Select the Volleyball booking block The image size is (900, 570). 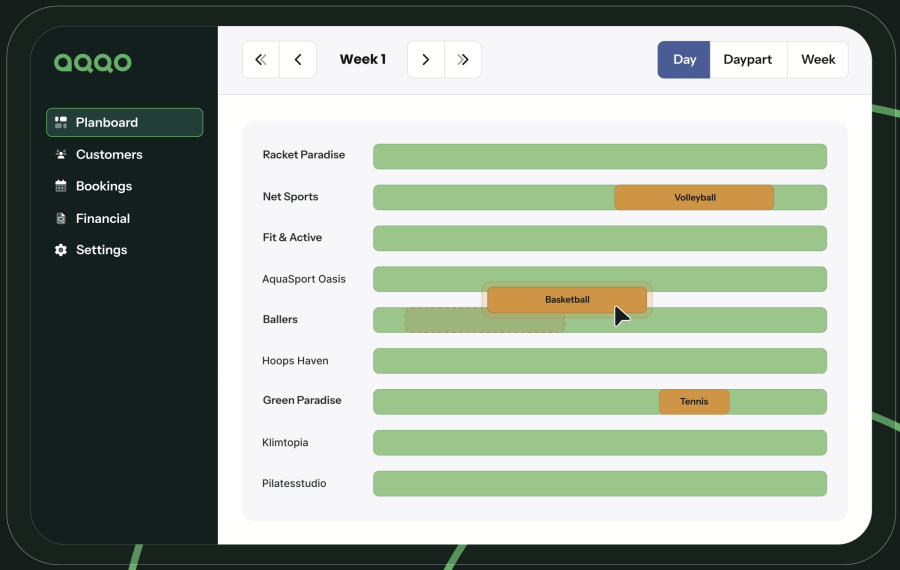coord(694,198)
